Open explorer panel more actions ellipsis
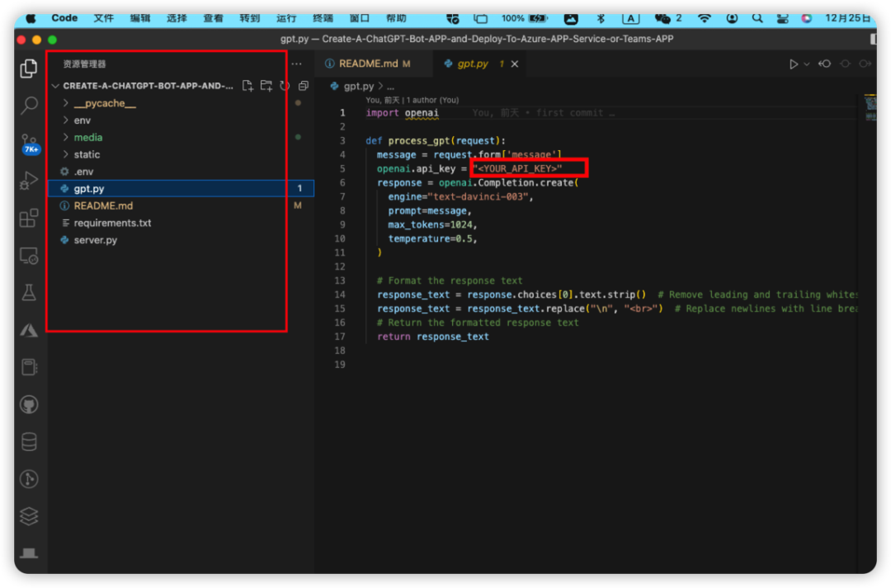 297,64
